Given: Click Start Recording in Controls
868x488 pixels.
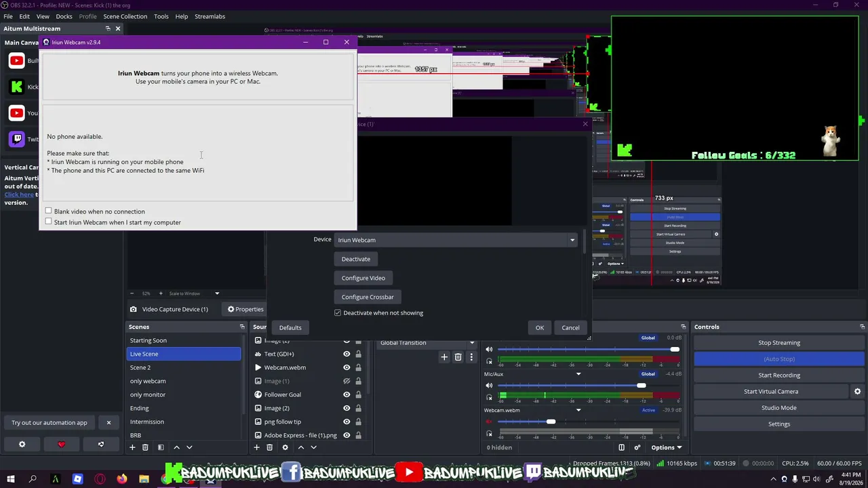Looking at the screenshot, I should 779,375.
